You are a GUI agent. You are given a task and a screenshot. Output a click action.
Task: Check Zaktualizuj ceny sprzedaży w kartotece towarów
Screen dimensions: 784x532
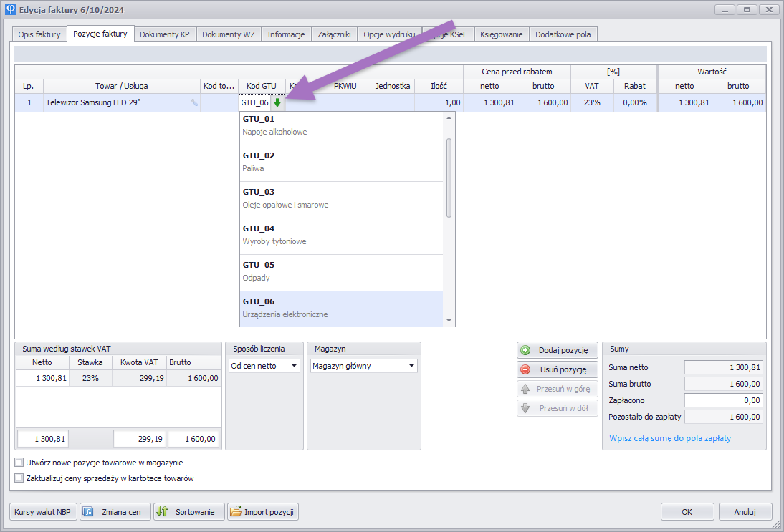click(x=19, y=478)
